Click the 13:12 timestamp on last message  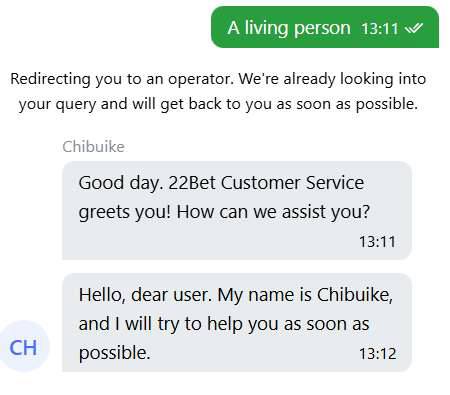(377, 354)
